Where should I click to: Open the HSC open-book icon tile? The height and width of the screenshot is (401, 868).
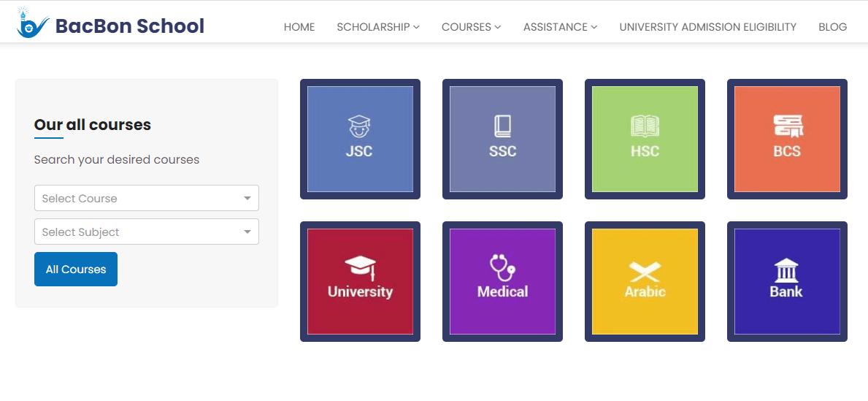(645, 139)
